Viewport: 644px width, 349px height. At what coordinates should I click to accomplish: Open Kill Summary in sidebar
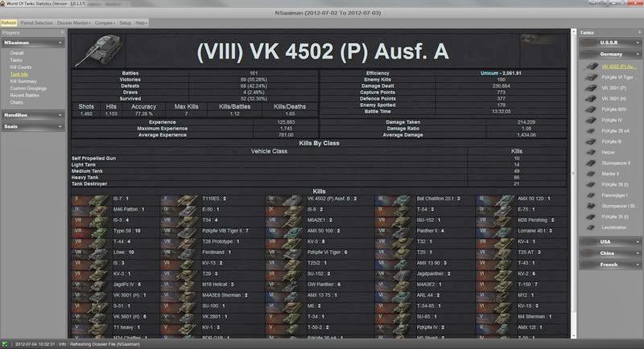(23, 81)
